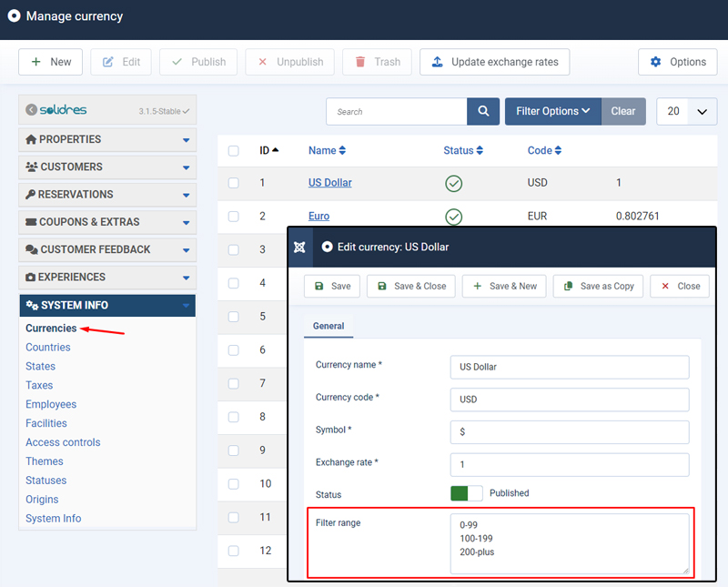Click the CUSTOMERS people icon

31,167
